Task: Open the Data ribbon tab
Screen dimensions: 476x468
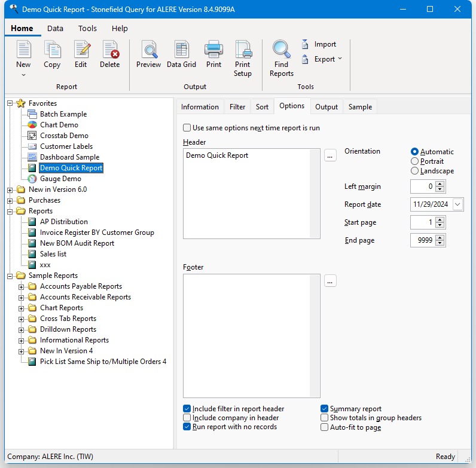Action: 55,29
